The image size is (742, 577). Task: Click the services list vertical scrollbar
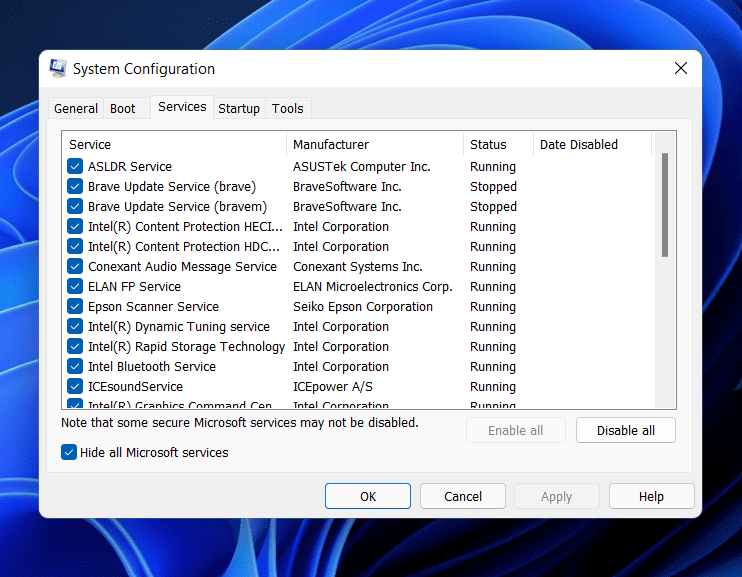(x=665, y=205)
